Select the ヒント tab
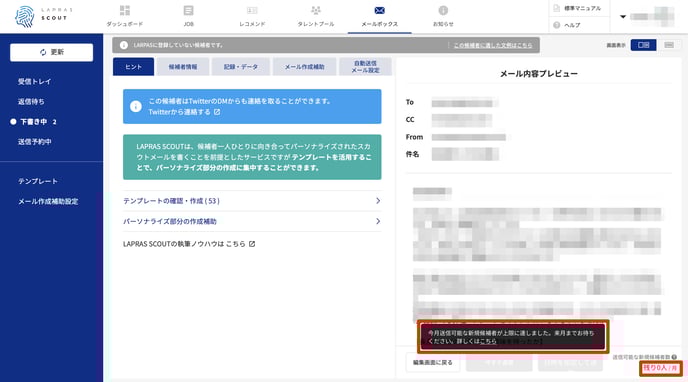Image resolution: width=688 pixels, height=382 pixels. (x=133, y=67)
